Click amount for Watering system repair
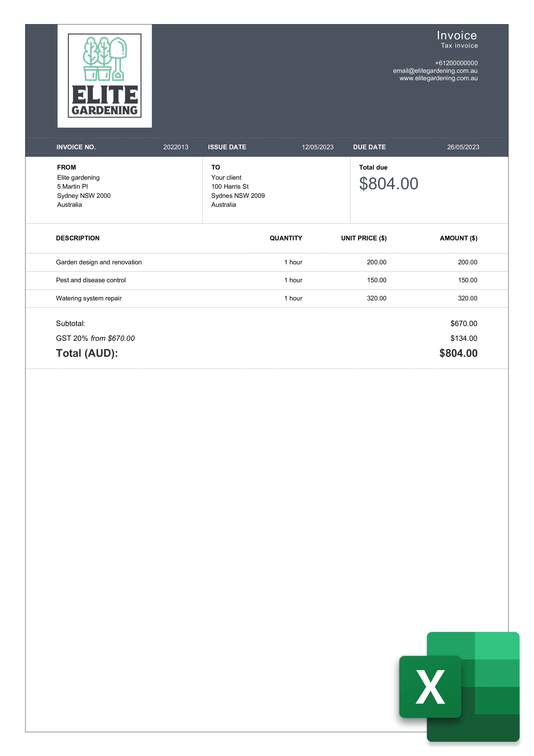 click(x=467, y=298)
